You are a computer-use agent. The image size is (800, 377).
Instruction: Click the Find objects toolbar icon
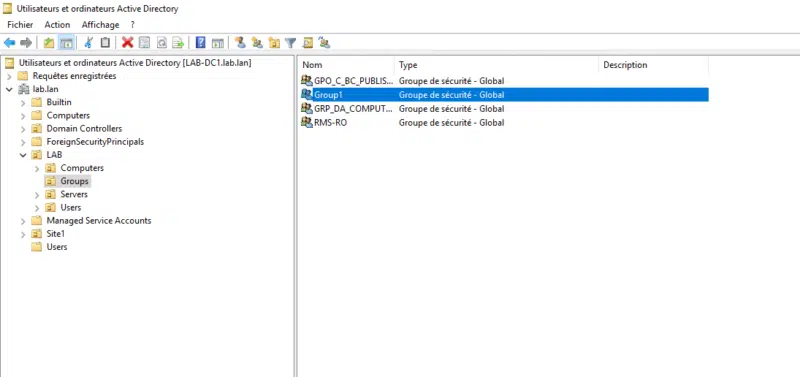pyautogui.click(x=308, y=43)
